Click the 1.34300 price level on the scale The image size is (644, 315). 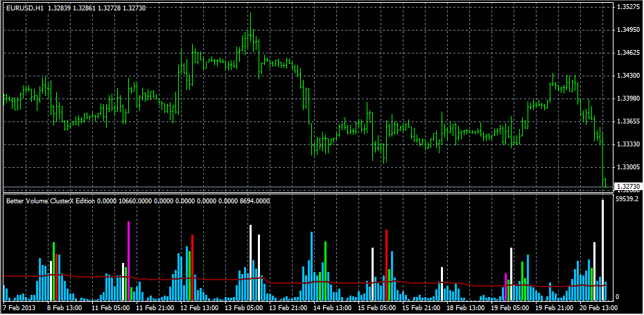(x=627, y=76)
